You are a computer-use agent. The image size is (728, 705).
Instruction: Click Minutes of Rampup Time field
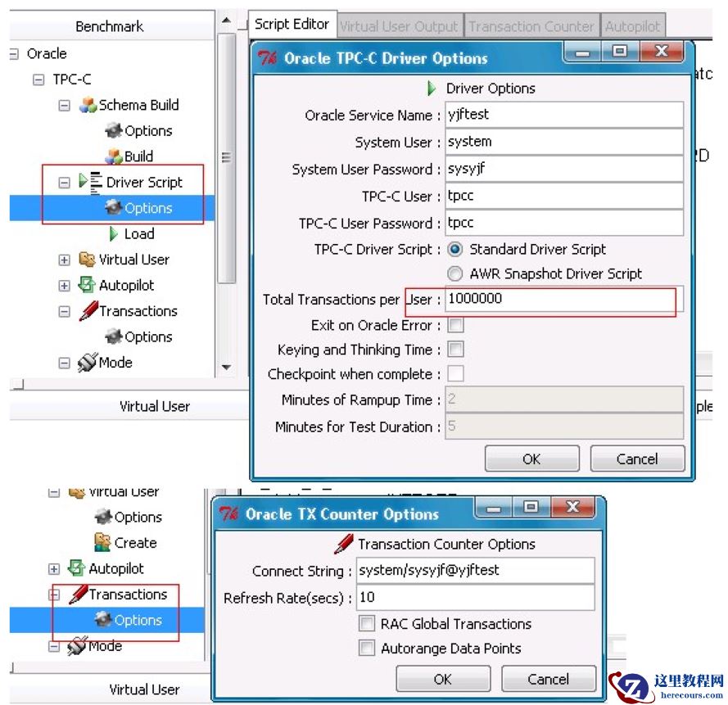pyautogui.click(x=564, y=399)
